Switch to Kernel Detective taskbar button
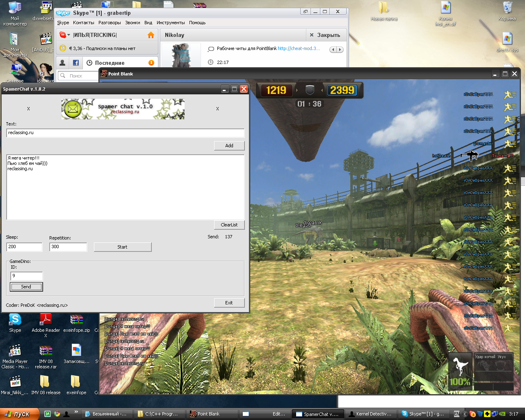Screen dimensions: 525x420 371,414
